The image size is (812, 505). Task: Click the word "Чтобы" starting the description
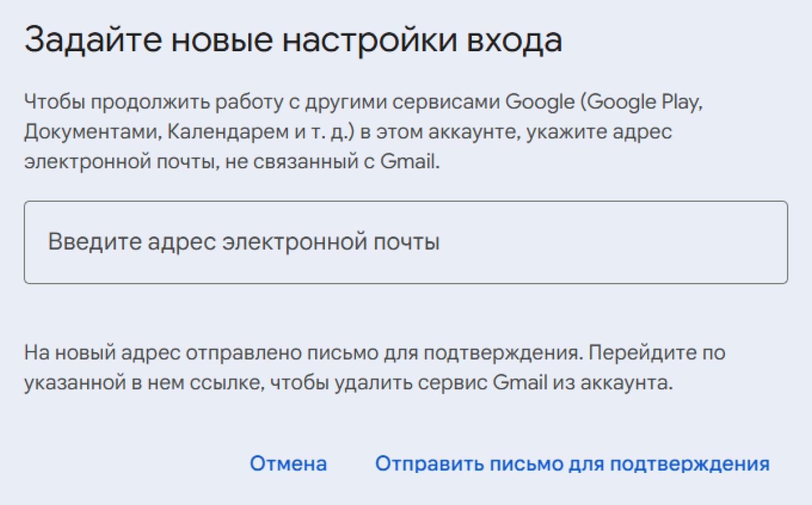[54, 102]
